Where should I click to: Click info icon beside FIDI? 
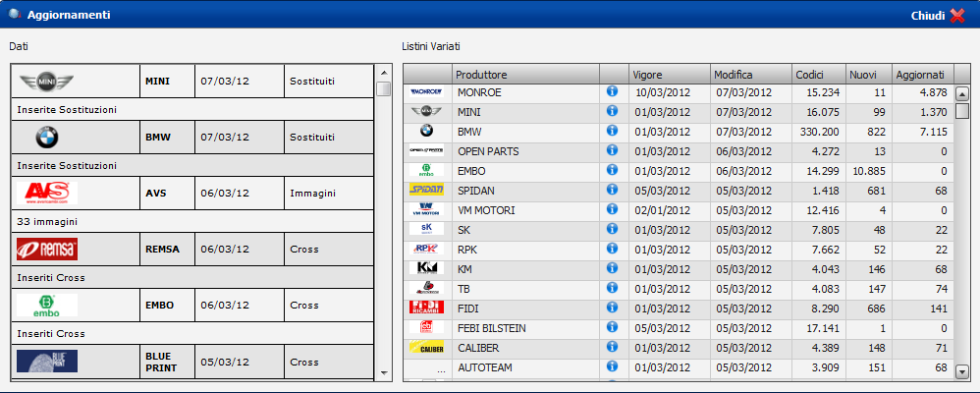pyautogui.click(x=612, y=308)
